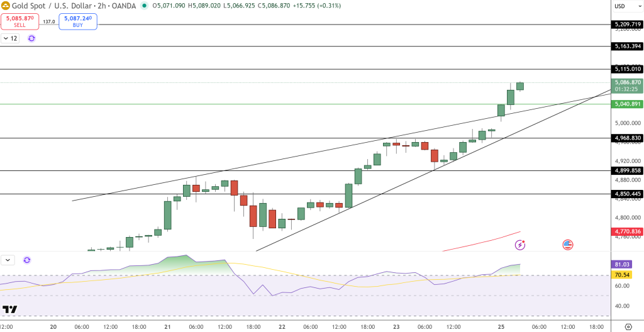Click the TradingView logo
The height and width of the screenshot is (332, 644).
pyautogui.click(x=10, y=309)
